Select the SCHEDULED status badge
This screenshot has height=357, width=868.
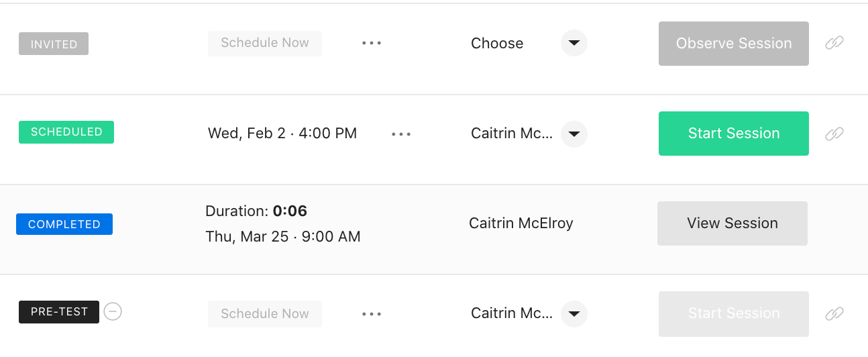tap(66, 132)
